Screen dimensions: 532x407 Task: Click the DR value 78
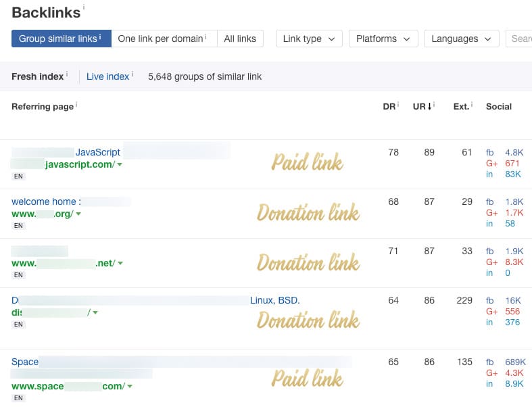coord(393,152)
